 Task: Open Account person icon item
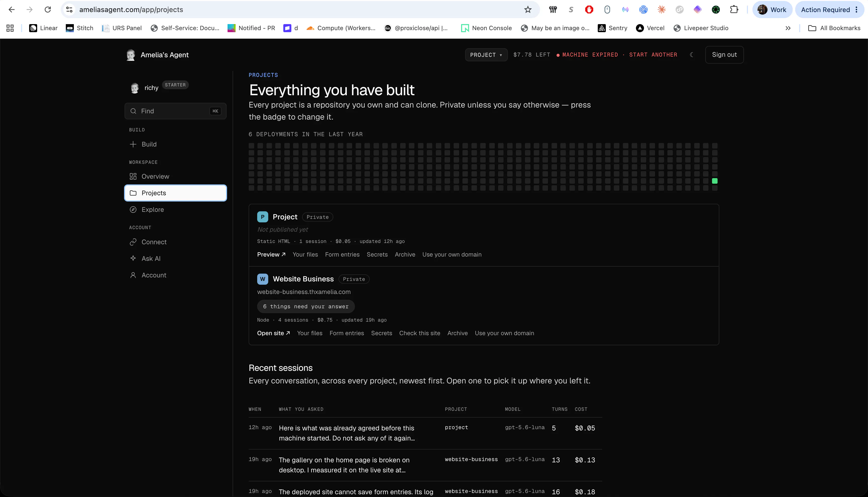[x=133, y=275]
